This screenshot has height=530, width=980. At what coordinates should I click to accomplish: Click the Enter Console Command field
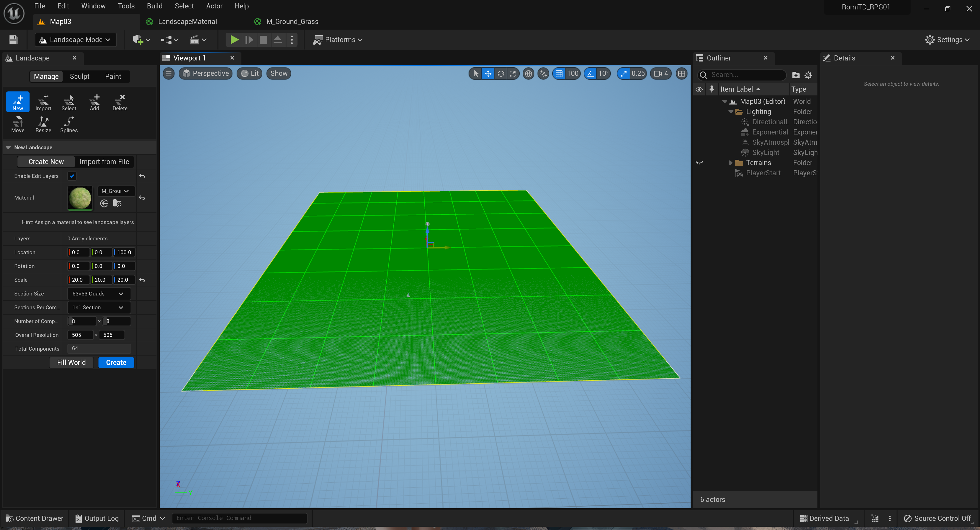pyautogui.click(x=239, y=518)
